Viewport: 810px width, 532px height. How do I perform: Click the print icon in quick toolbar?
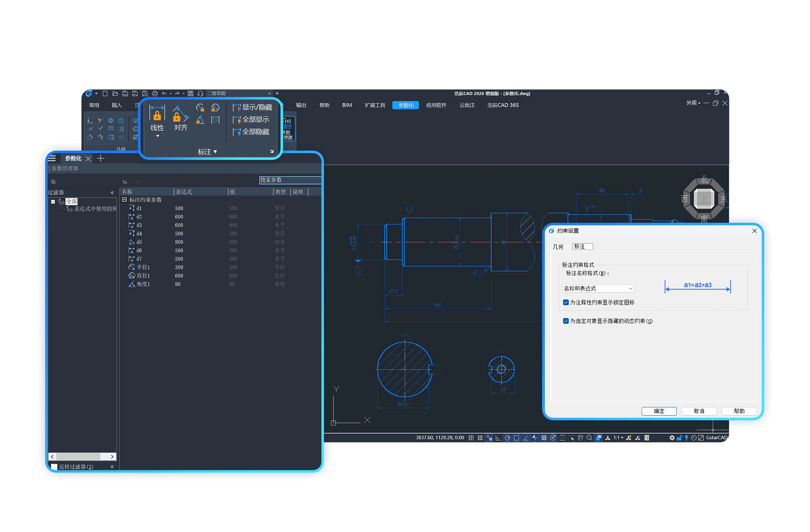pos(155,94)
